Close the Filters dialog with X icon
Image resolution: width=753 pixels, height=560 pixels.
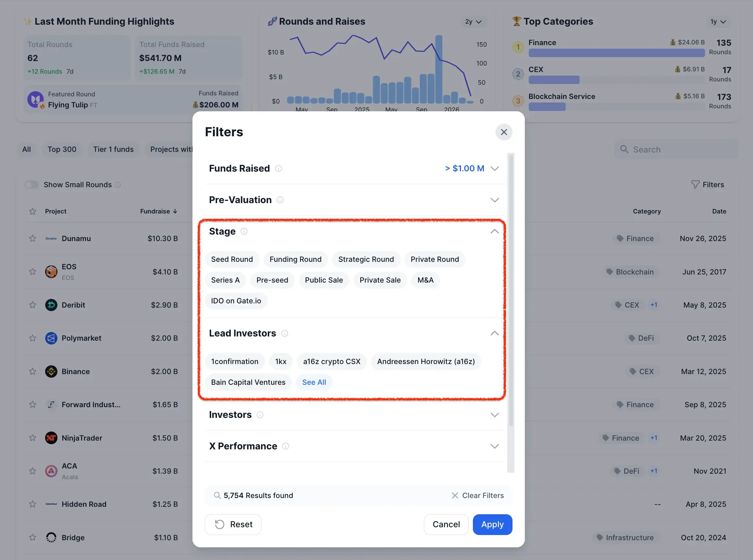[x=503, y=132]
